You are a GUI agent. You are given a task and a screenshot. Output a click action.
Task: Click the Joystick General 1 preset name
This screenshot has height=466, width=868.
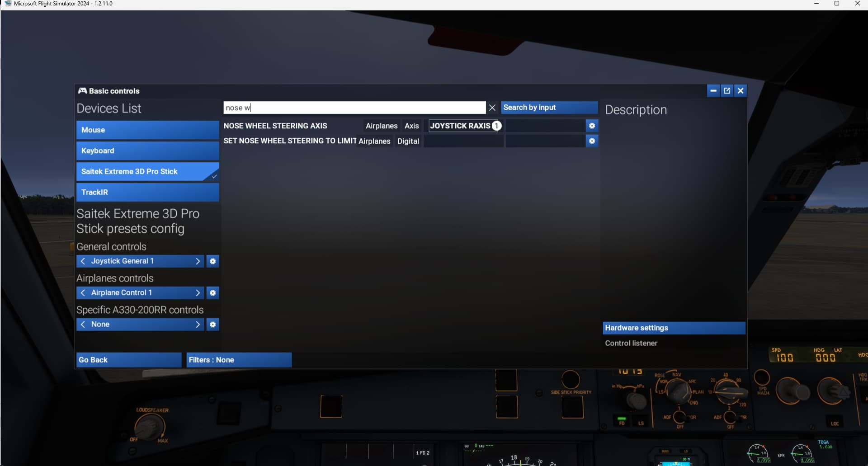click(x=123, y=261)
